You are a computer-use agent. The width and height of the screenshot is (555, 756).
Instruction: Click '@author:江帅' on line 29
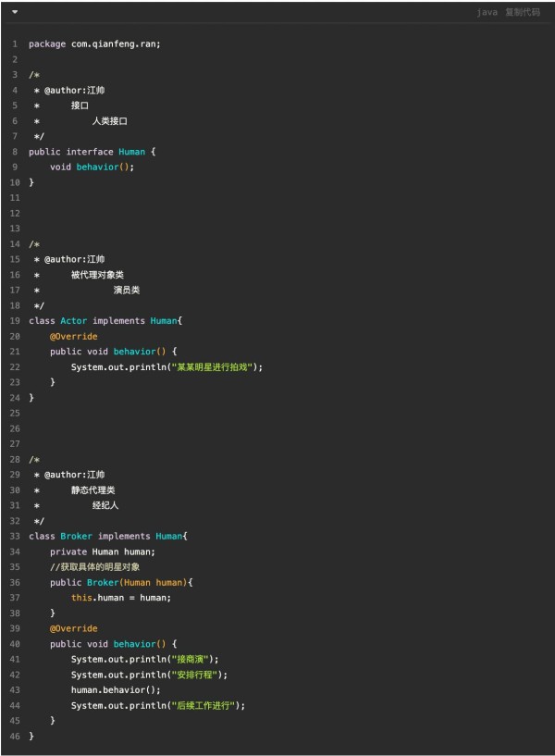coord(75,475)
